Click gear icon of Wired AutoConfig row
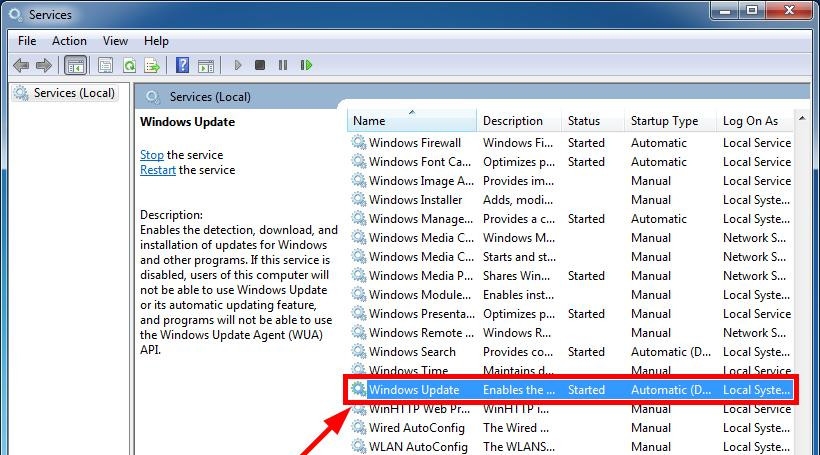 pyautogui.click(x=359, y=427)
